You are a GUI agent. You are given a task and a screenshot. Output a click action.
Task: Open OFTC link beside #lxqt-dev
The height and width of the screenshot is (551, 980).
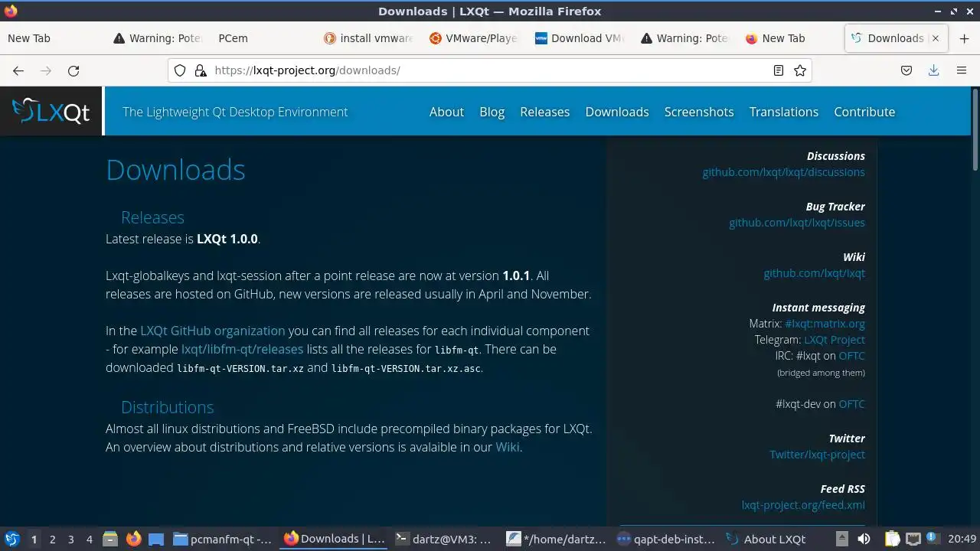851,404
